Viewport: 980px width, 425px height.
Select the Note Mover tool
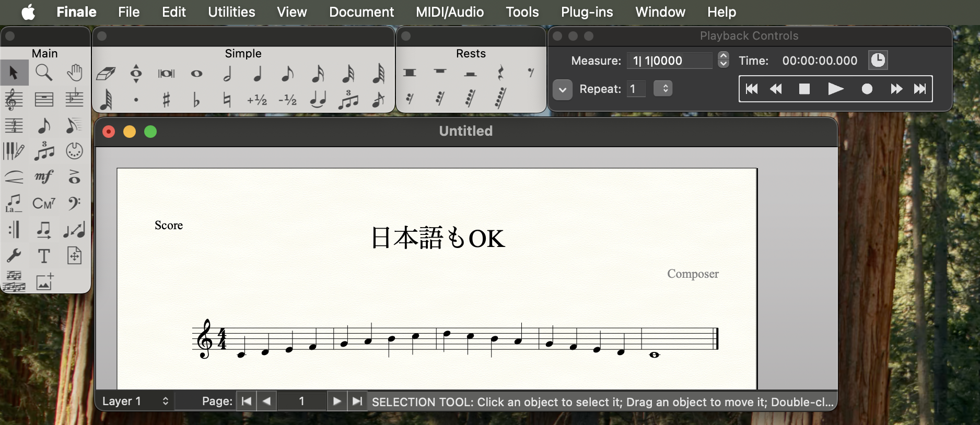(44, 230)
